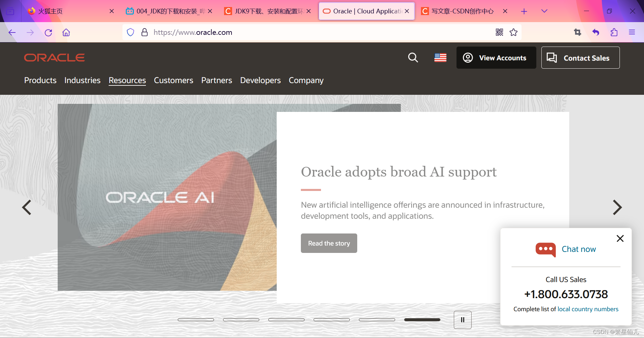Close the 004_JDK tab
This screenshot has width=644, height=338.
tap(210, 11)
